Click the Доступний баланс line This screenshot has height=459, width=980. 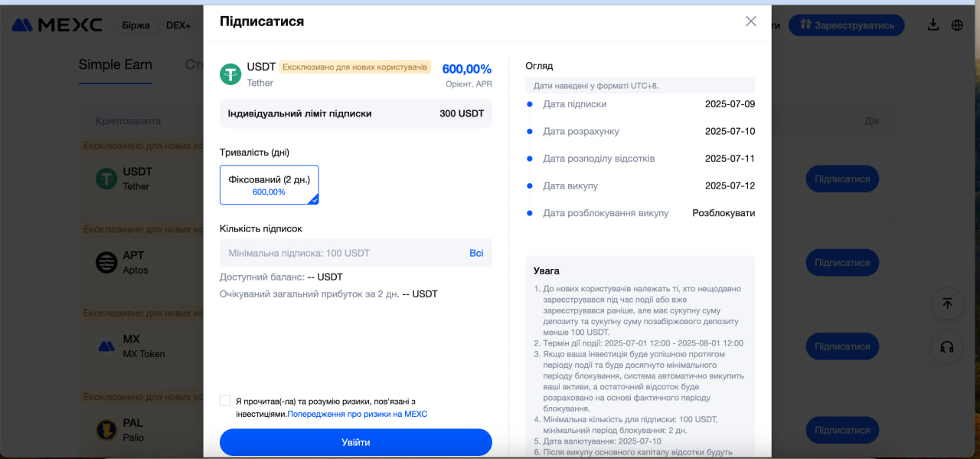click(x=281, y=277)
